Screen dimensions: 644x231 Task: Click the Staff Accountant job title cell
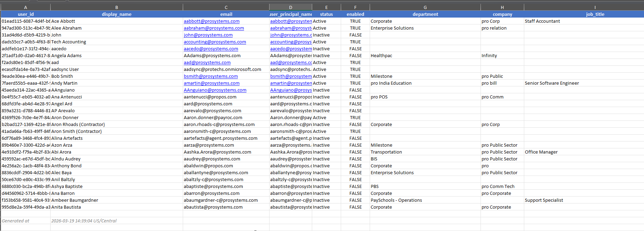pyautogui.click(x=584, y=21)
